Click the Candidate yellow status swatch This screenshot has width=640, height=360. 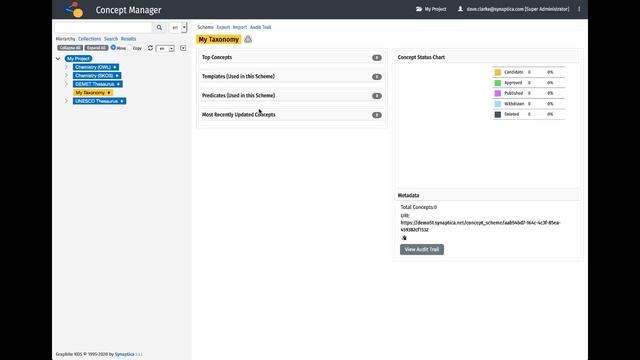498,72
